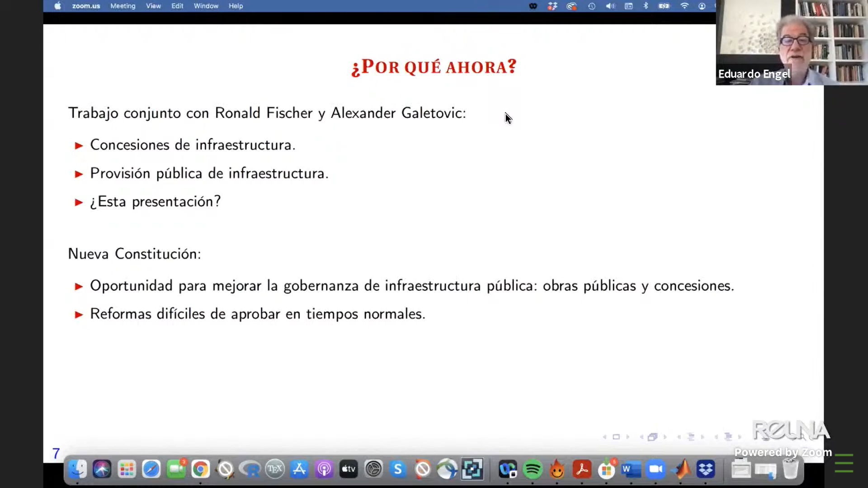Open Webex from the Dock

click(508, 469)
